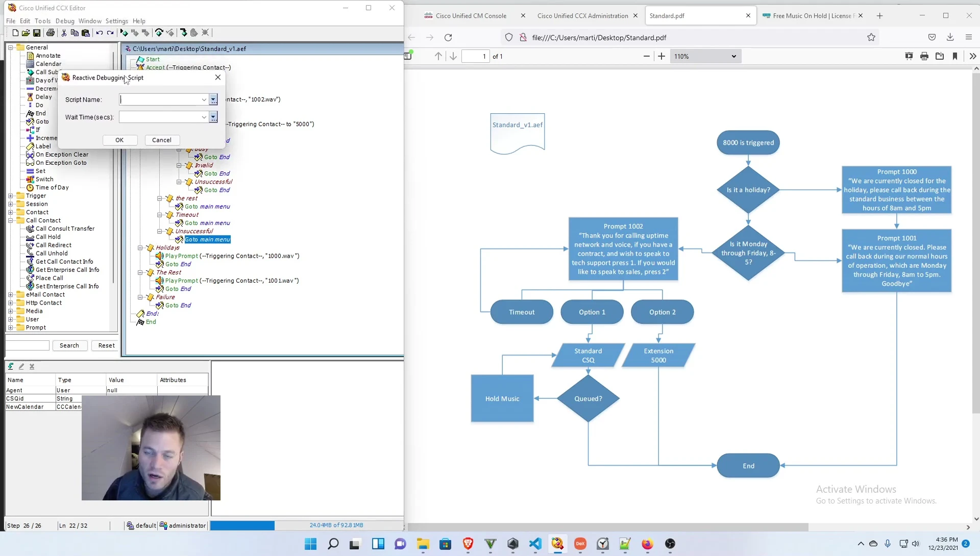The width and height of the screenshot is (980, 556).
Task: Switch to Cisco Unified CM Console tab
Action: 471,16
